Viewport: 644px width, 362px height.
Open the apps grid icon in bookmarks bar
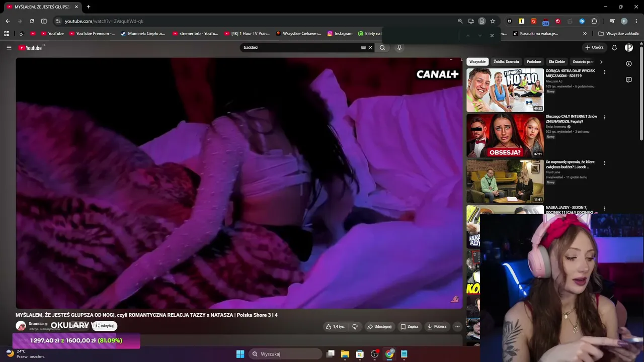7,34
